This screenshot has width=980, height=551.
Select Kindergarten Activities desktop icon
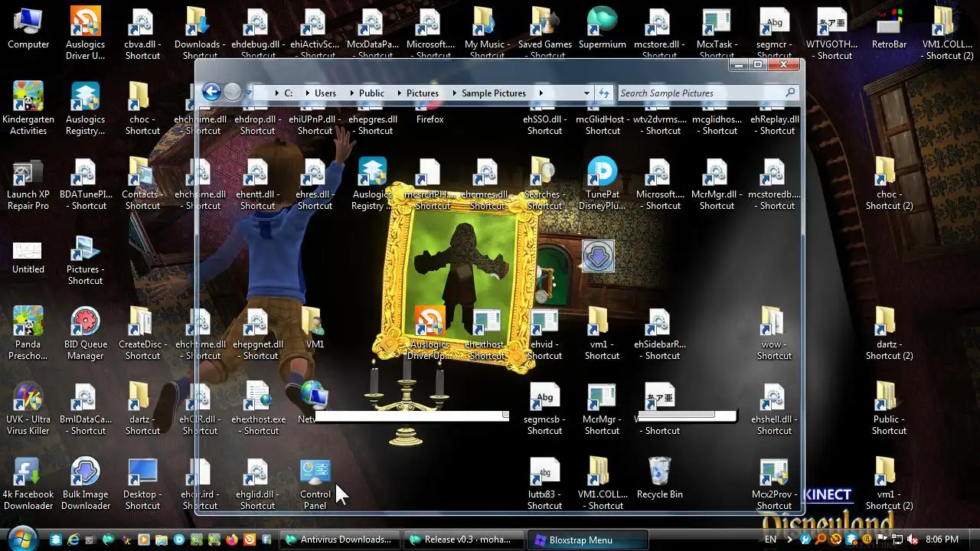pos(28,109)
